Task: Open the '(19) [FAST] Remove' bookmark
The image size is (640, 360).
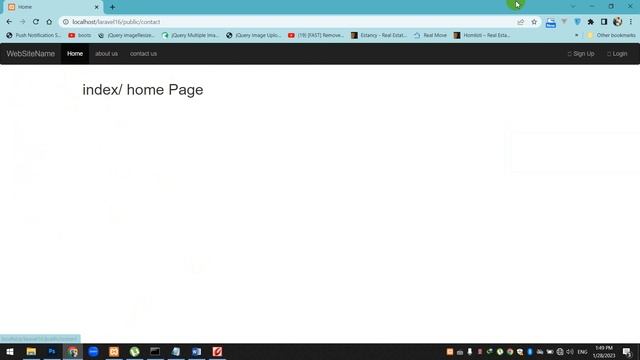Action: click(316, 36)
